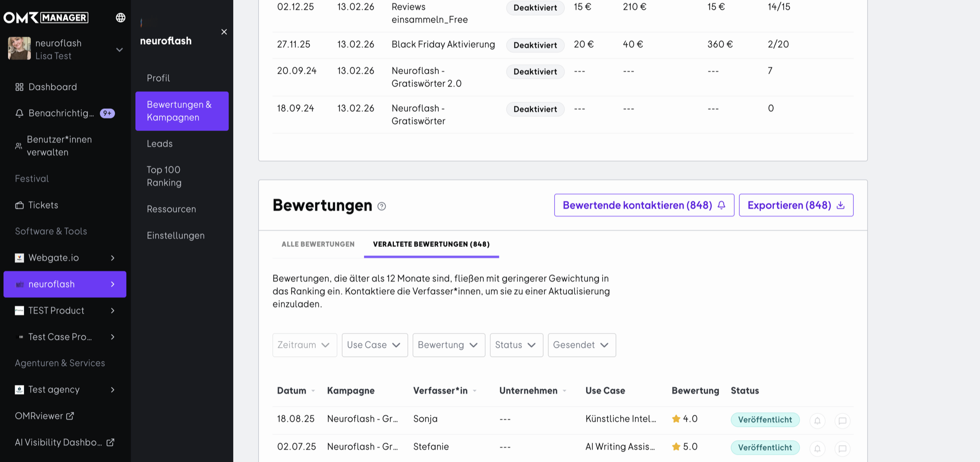Click the OMR Manager logo

pyautogui.click(x=46, y=18)
